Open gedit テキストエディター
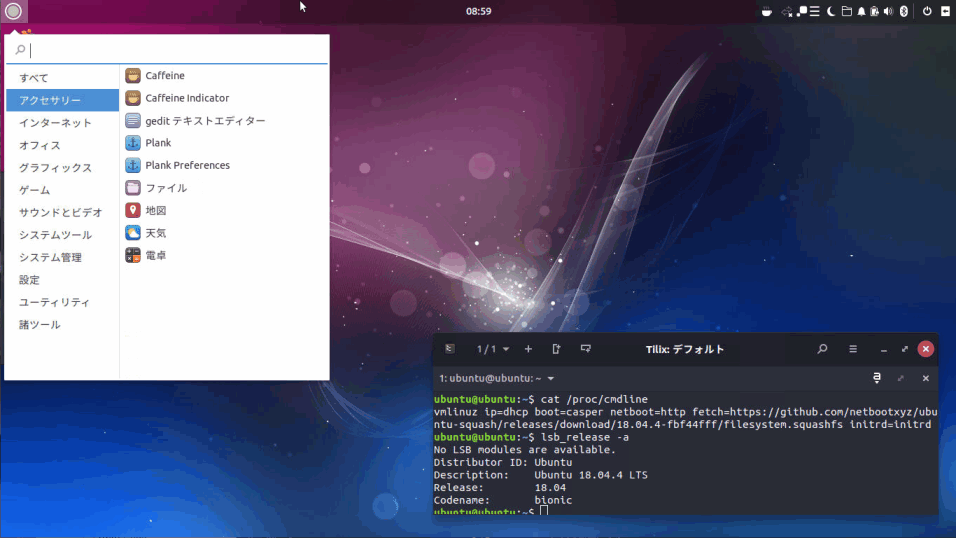This screenshot has height=538, width=956. pos(224,121)
